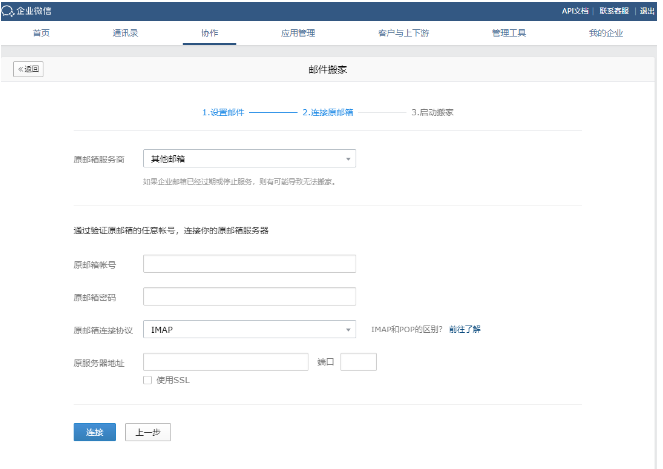
Task: Select the 协作 tab
Action: pyautogui.click(x=209, y=33)
